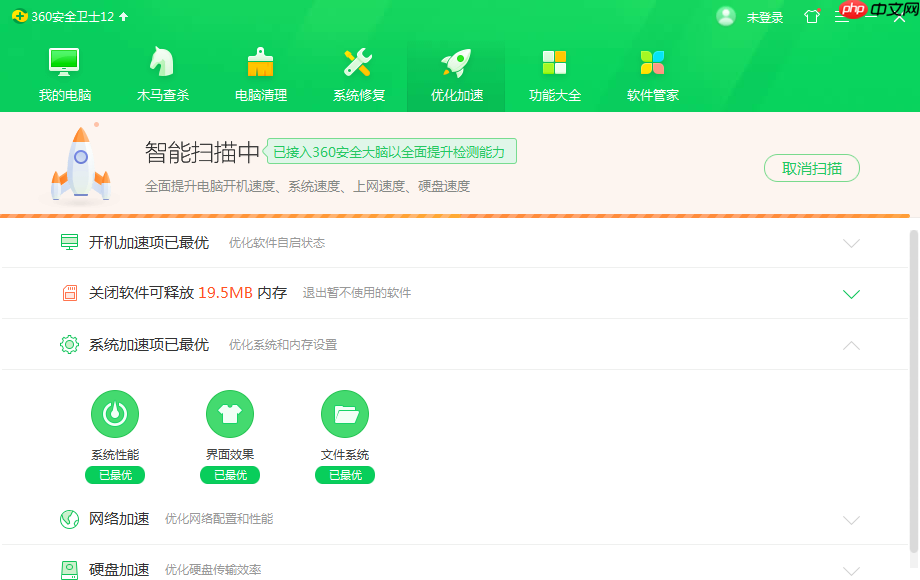Screen dimensions: 920x580
Task: Expand the 关闭软件可释放内存 section
Action: (851, 294)
